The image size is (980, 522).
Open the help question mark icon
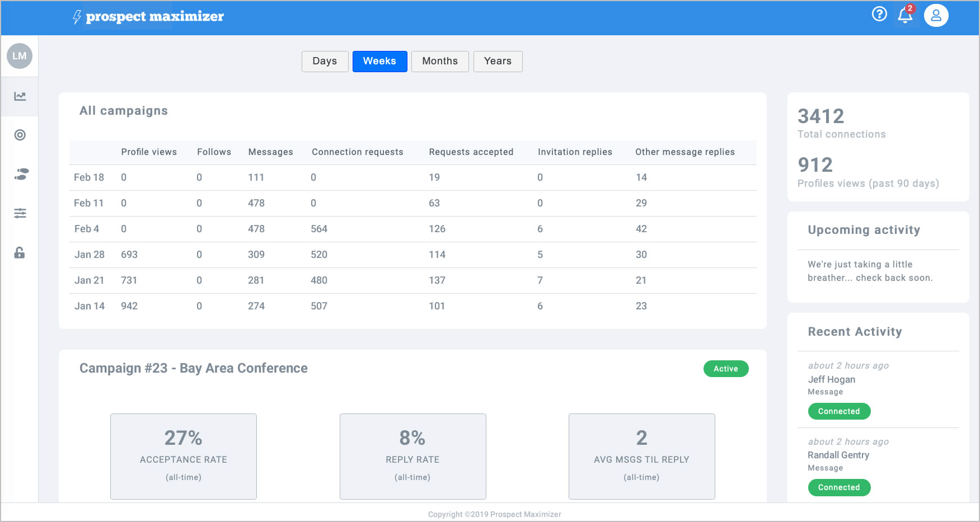click(x=879, y=14)
